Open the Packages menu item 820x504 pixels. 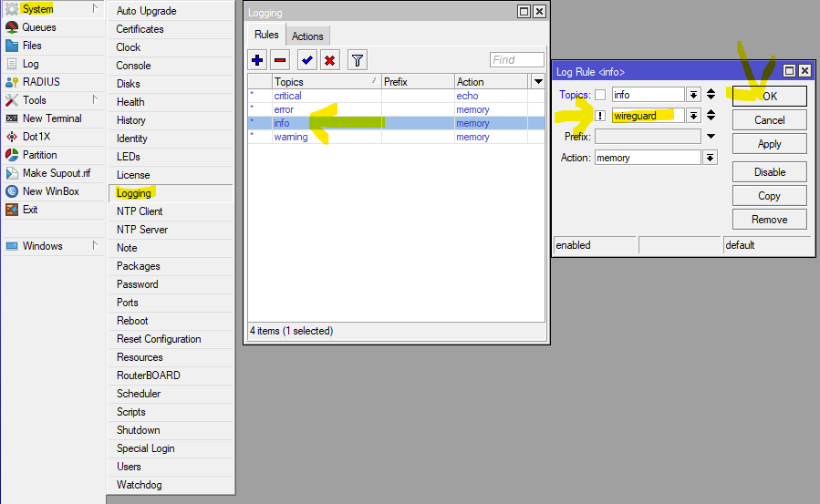[171, 266]
